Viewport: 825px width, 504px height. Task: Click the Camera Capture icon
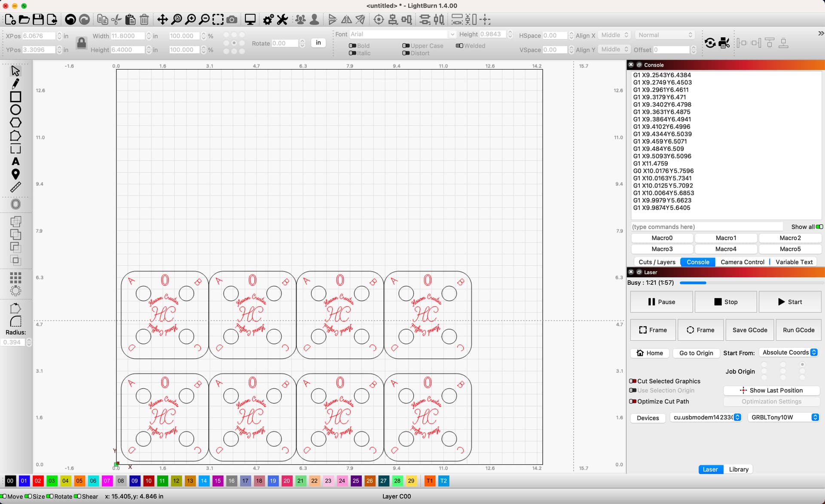[232, 19]
